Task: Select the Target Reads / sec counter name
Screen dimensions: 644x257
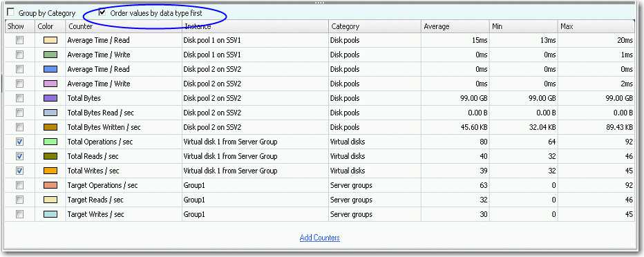Action: click(95, 200)
